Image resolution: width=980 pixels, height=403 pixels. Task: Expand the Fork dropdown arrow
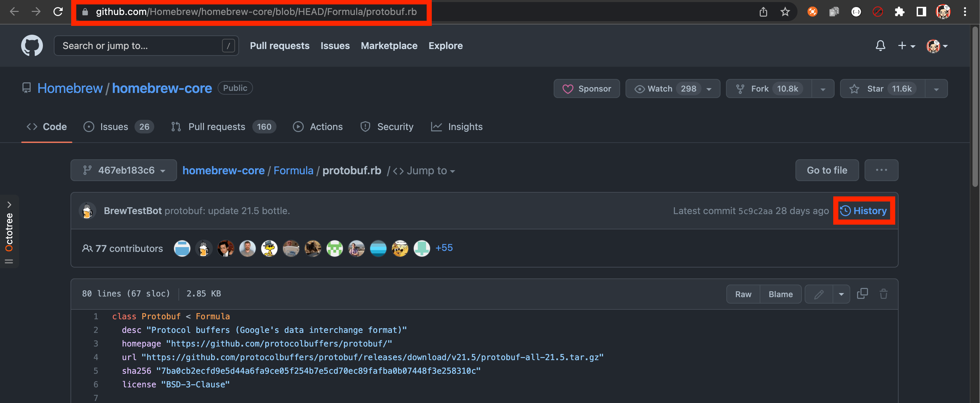[x=822, y=89]
